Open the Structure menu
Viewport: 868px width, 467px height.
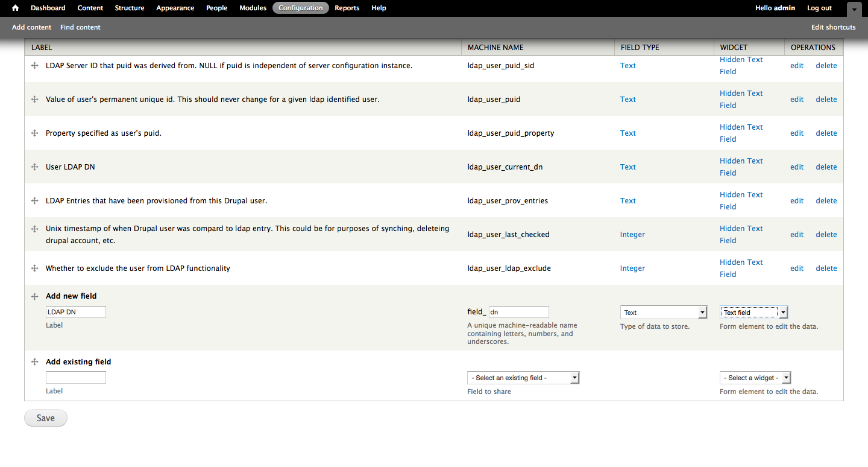click(130, 8)
